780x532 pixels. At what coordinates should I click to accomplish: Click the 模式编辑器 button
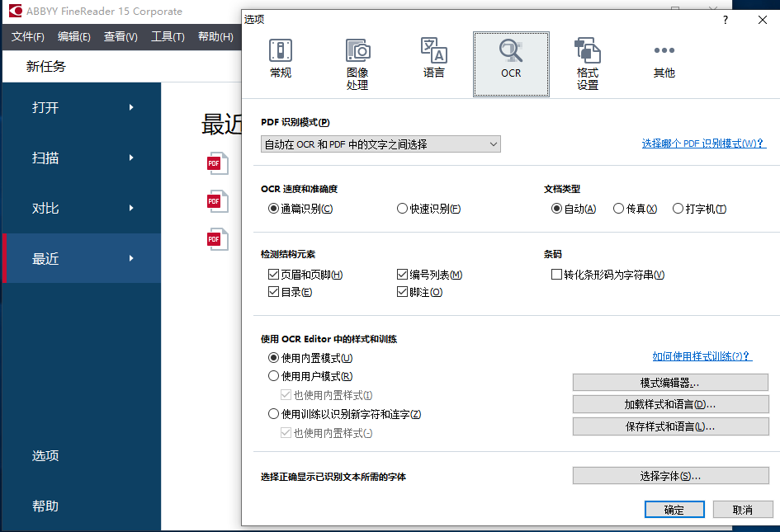click(x=670, y=383)
